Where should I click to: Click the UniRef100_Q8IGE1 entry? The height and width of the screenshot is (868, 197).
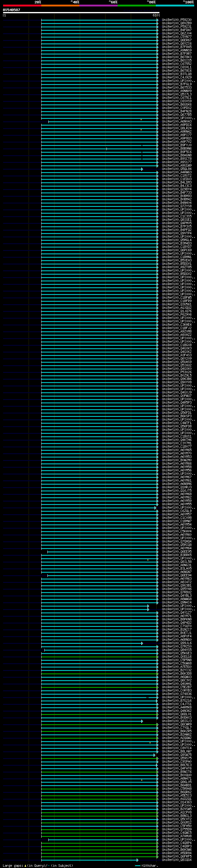point(177,220)
